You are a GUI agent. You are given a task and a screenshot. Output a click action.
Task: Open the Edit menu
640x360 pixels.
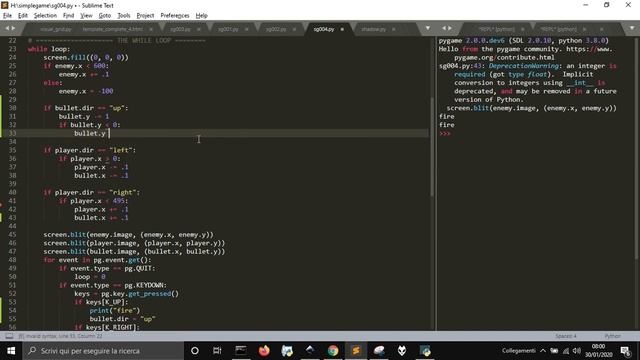23,16
